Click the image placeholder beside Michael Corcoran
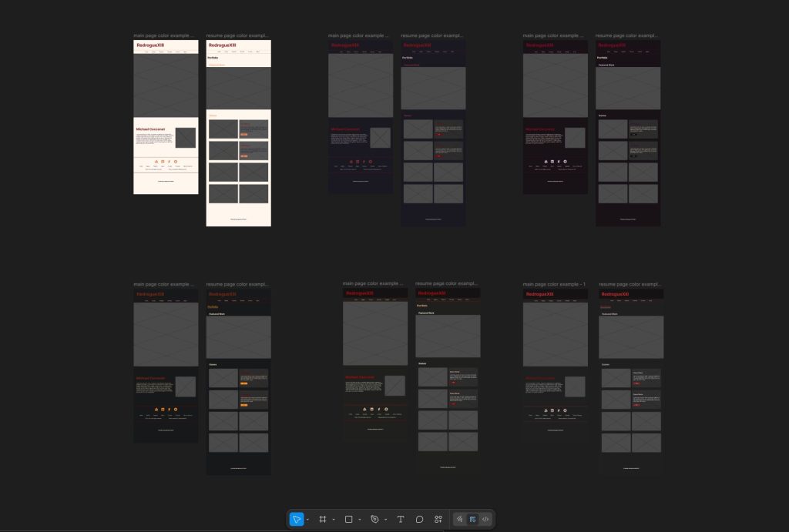The width and height of the screenshot is (789, 532). (x=185, y=138)
